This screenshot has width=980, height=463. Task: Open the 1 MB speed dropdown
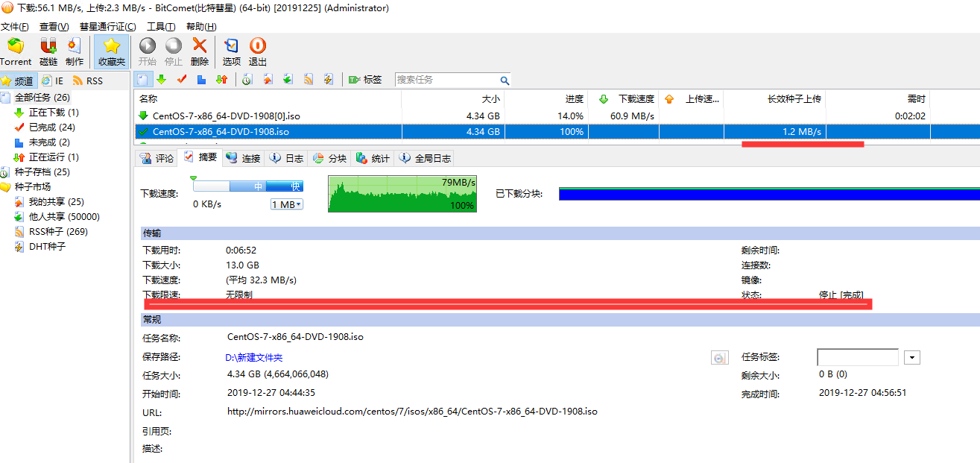tap(287, 204)
